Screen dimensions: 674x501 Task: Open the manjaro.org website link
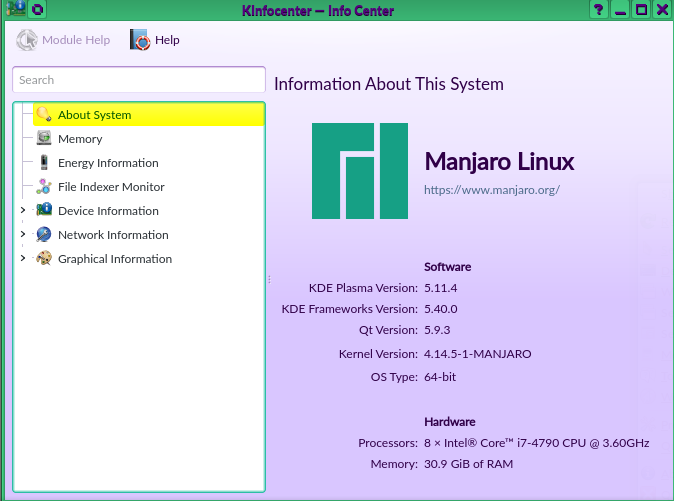(x=491, y=189)
